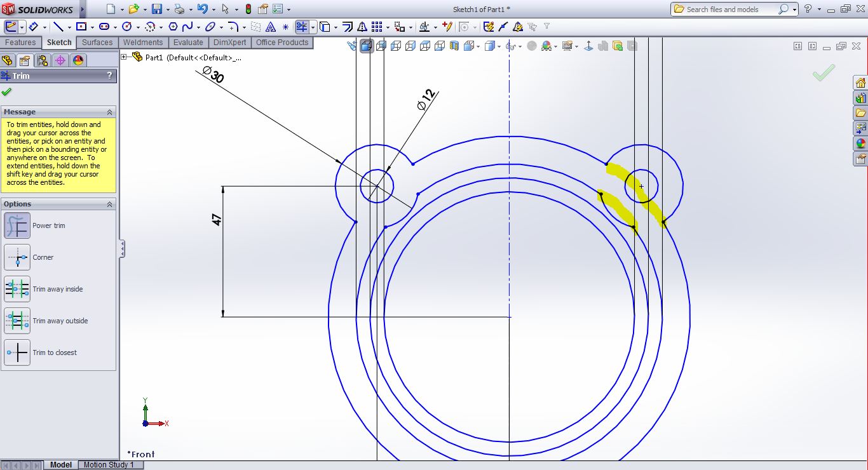Click the Polygon sketch tool

173,27
